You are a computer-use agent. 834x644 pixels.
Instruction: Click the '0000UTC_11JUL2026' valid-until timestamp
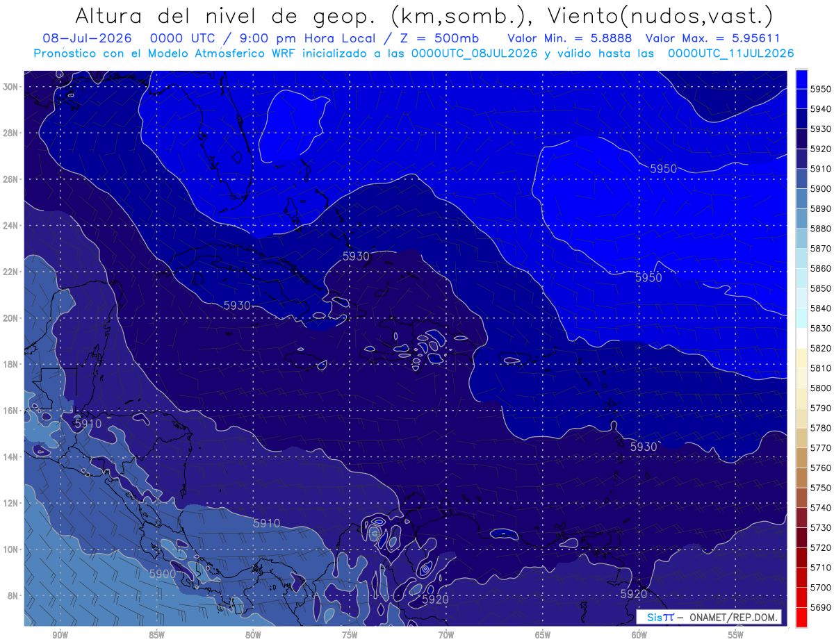[730, 53]
